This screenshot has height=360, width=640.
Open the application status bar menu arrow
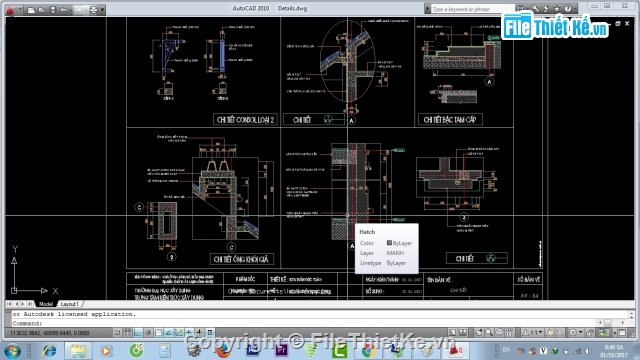pos(615,333)
